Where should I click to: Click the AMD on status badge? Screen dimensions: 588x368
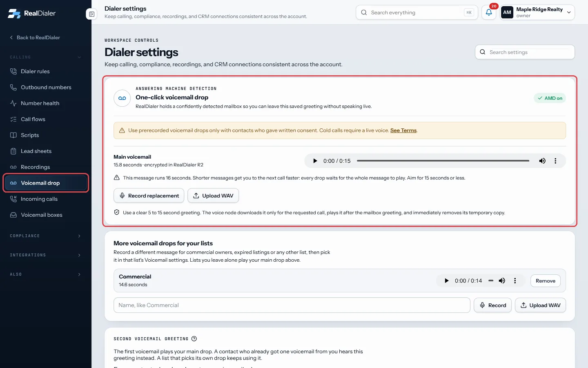[x=550, y=98]
